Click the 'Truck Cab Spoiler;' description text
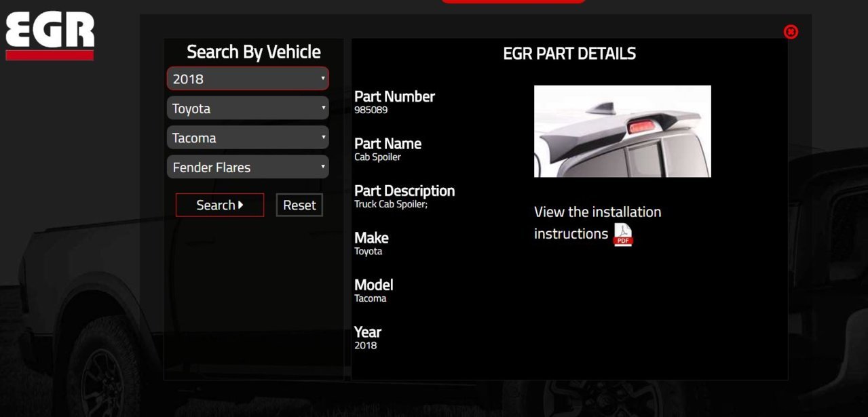Viewport: 868px width, 417px height. tap(391, 204)
